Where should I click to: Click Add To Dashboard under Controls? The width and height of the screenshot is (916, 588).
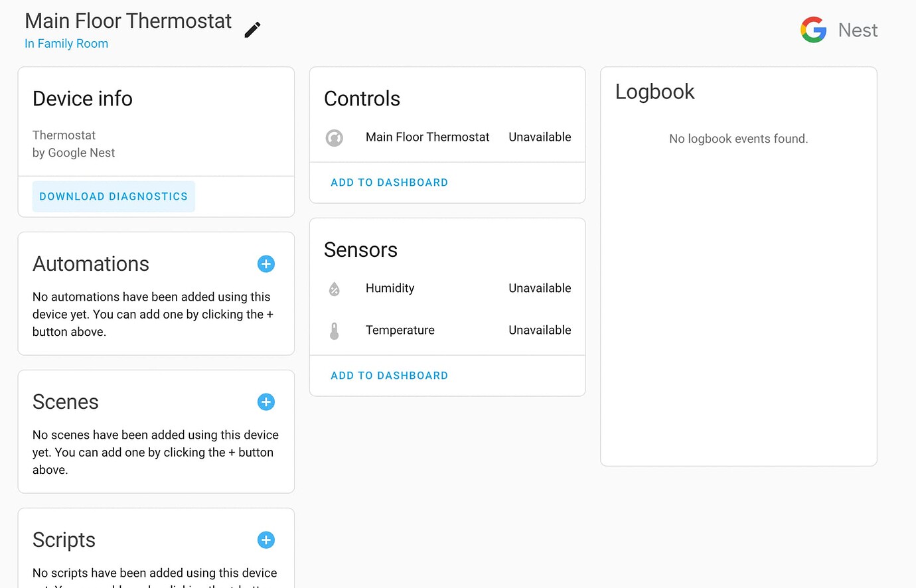389,182
